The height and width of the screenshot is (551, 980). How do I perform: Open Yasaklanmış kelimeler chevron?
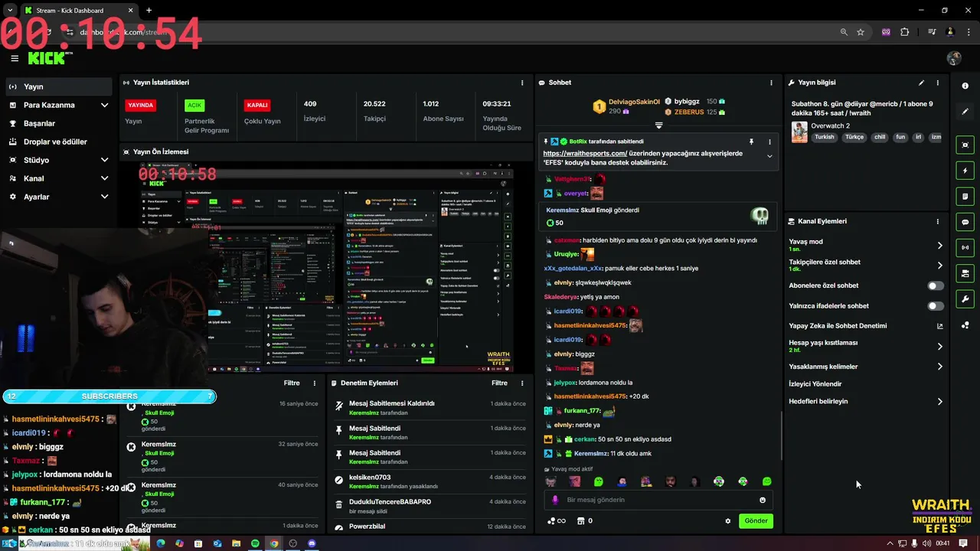[939, 367]
